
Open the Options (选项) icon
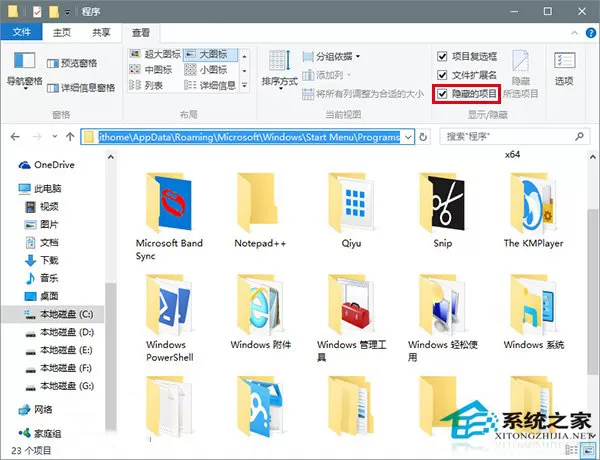tap(564, 69)
